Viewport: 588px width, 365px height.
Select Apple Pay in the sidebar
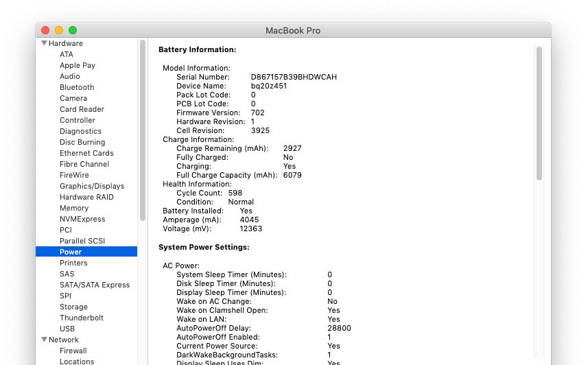78,65
